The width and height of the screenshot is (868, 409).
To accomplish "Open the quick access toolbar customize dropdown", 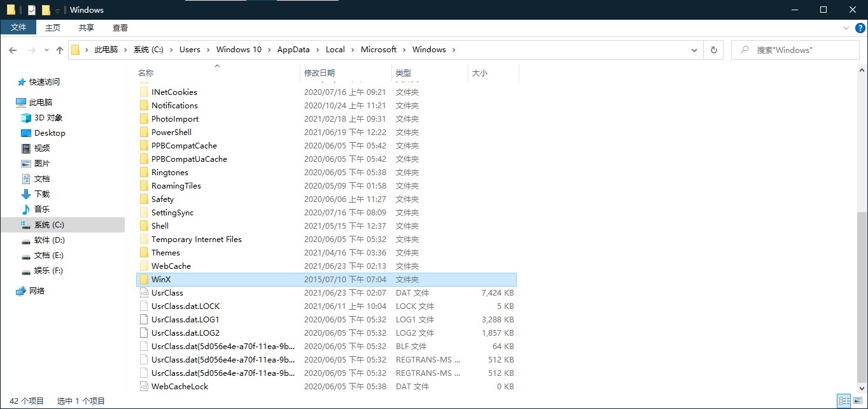I will pyautogui.click(x=57, y=10).
